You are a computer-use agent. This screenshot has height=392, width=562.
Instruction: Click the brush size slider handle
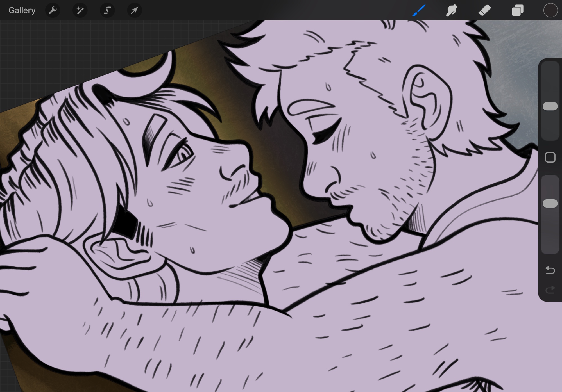[550, 106]
